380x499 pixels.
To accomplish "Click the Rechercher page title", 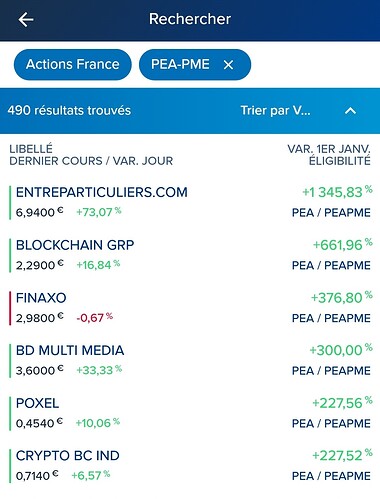I will [190, 19].
